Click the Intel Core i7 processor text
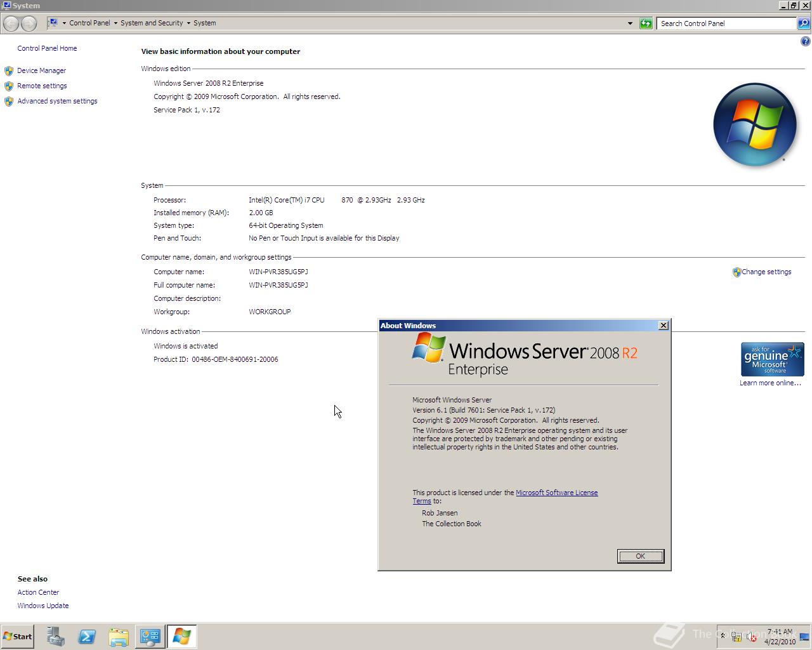 [336, 200]
